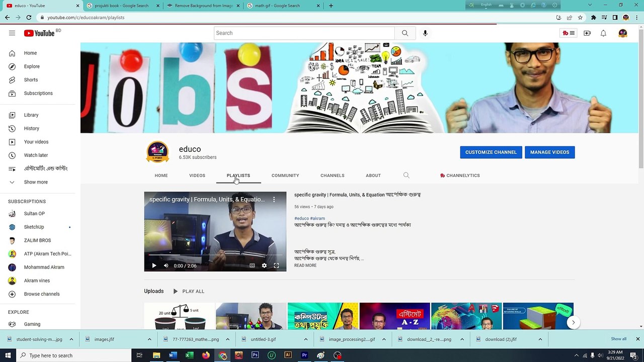Open the media controls icon in Chrome

pyautogui.click(x=604, y=18)
